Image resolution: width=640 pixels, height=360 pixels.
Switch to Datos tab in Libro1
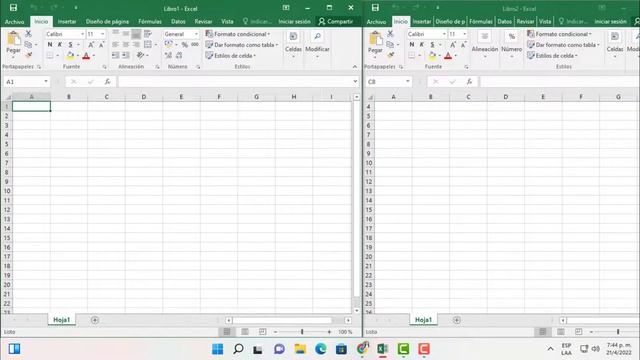[x=178, y=21]
